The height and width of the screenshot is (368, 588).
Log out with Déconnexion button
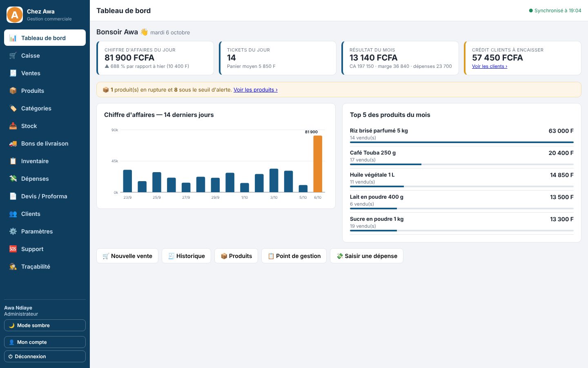tap(45, 357)
